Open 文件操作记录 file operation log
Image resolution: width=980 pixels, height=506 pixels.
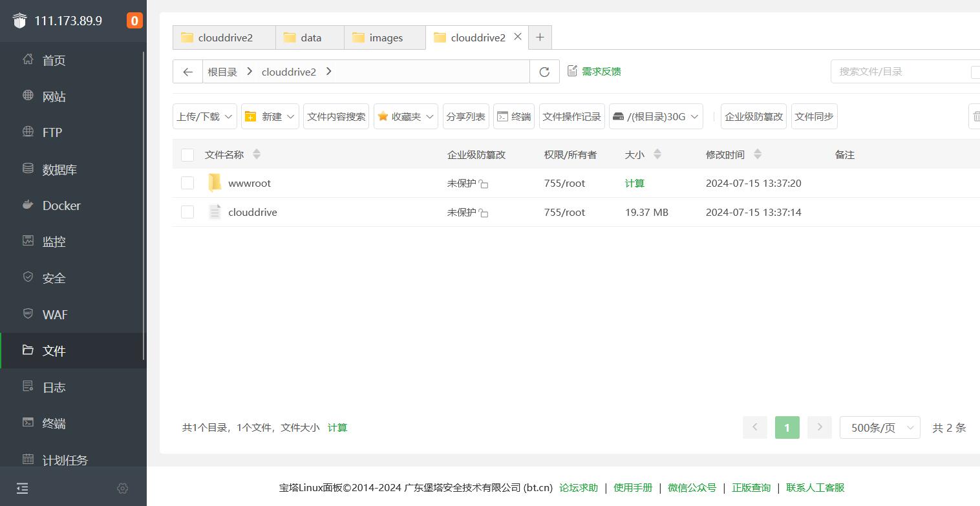click(x=572, y=116)
